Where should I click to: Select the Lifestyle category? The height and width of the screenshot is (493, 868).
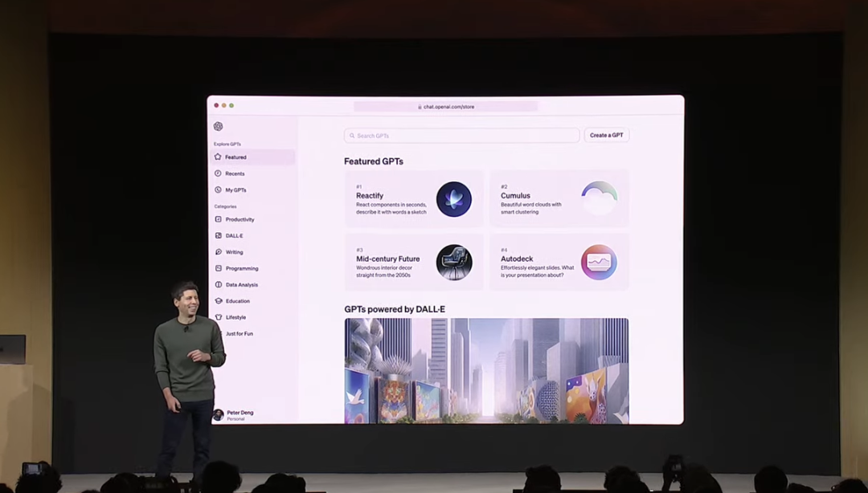[x=235, y=317]
